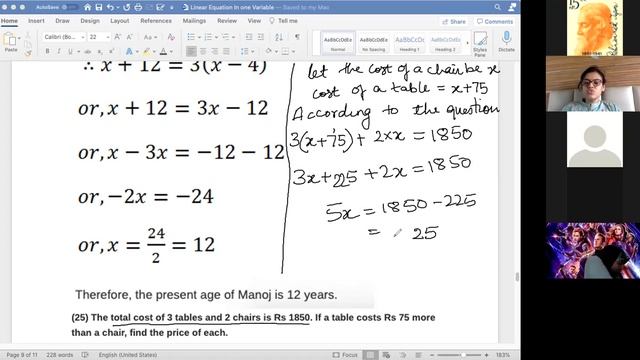Apply the Normal style
The image size is (640, 360).
[338, 43]
